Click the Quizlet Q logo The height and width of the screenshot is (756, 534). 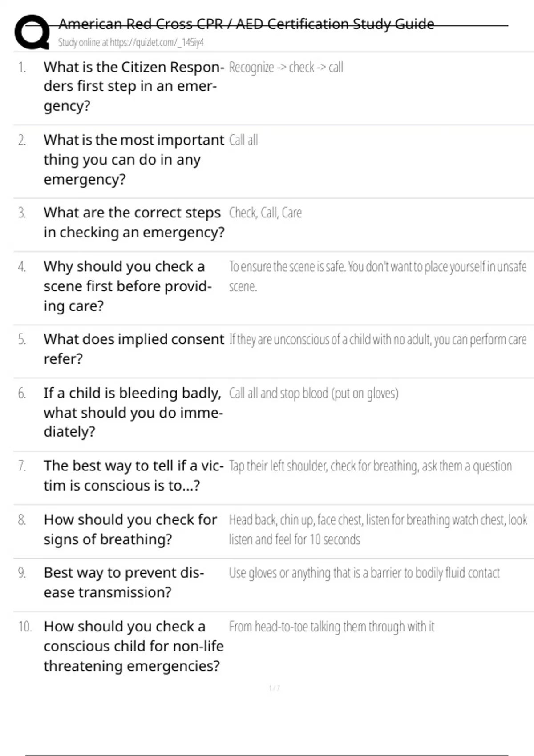point(32,32)
